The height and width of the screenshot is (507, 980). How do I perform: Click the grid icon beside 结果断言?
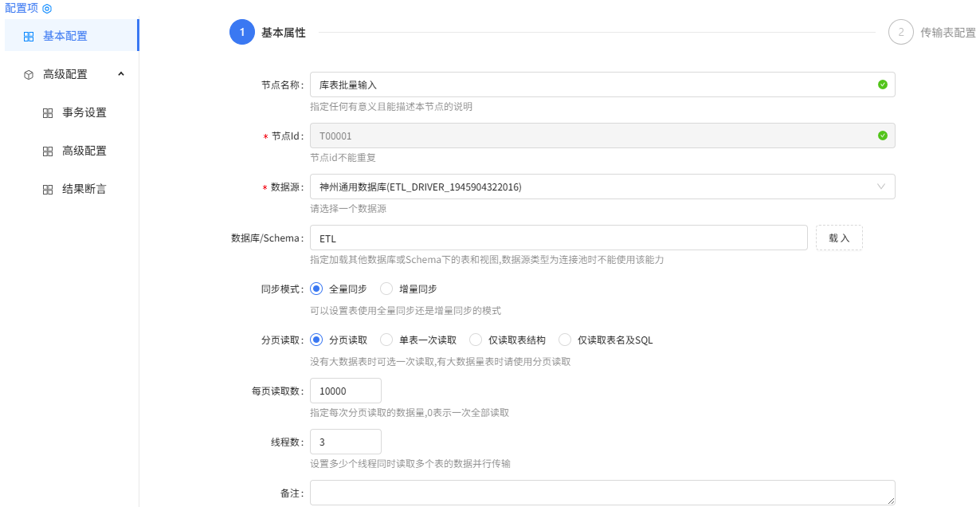[x=48, y=188]
